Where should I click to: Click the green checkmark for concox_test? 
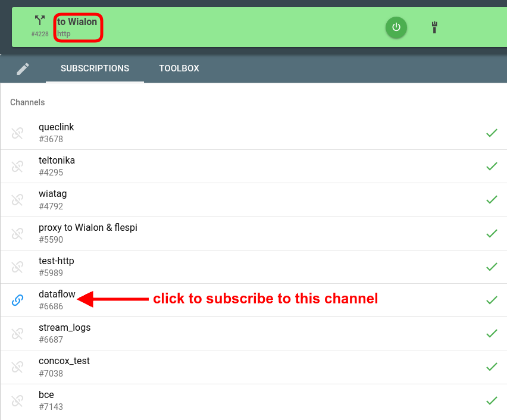[x=492, y=366]
